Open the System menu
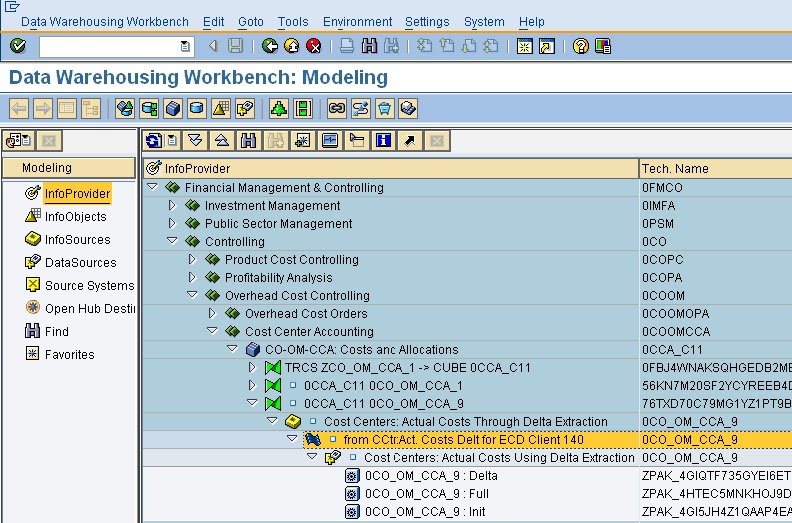The image size is (792, 523). point(484,22)
